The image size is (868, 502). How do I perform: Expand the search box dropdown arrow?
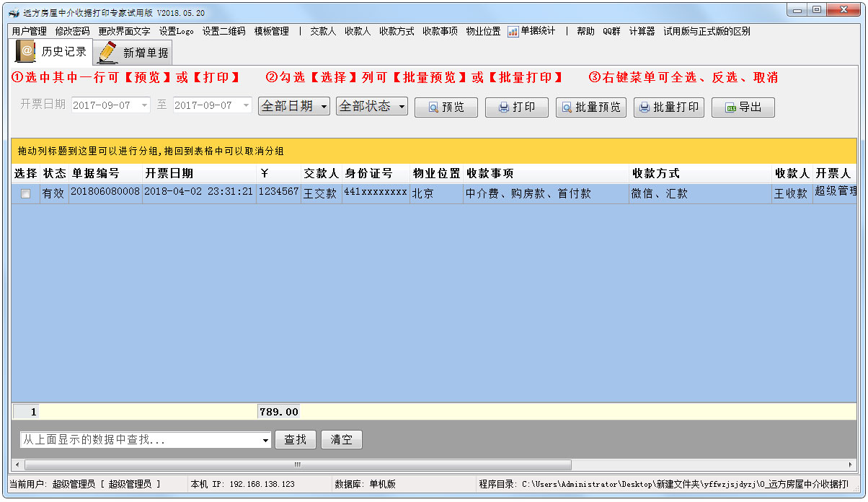tap(266, 440)
